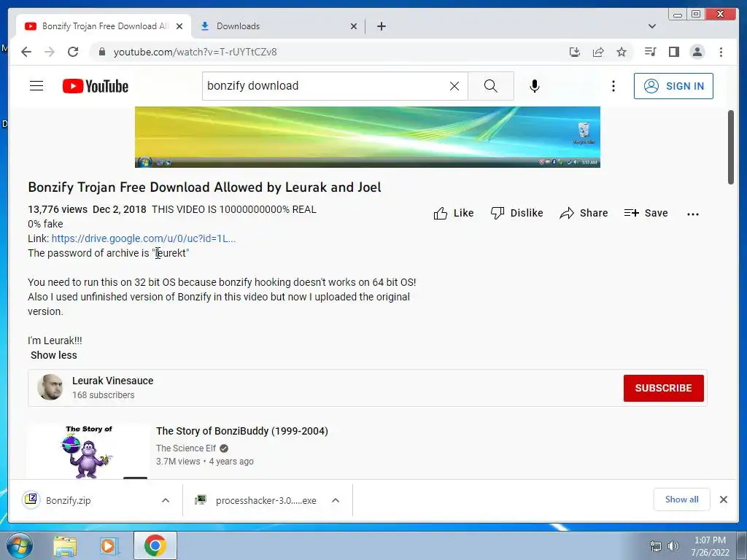Open the volume speaker tray icon
This screenshot has height=560, width=747.
tap(673, 546)
